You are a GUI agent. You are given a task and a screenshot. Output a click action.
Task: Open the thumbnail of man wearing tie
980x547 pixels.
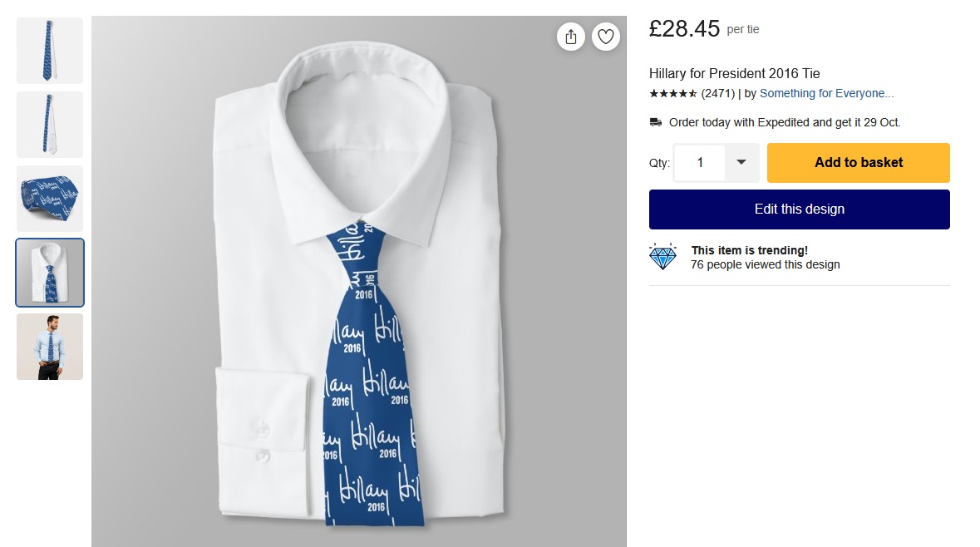click(x=50, y=347)
